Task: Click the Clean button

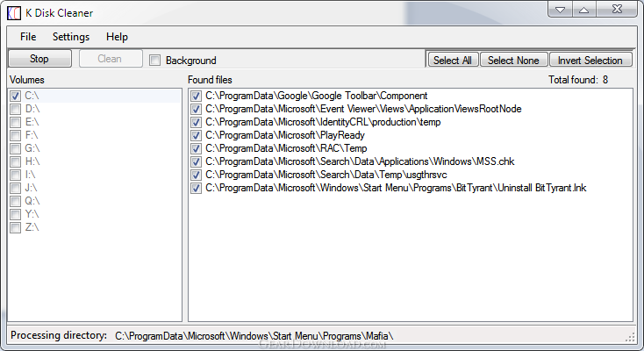Action: click(x=111, y=59)
